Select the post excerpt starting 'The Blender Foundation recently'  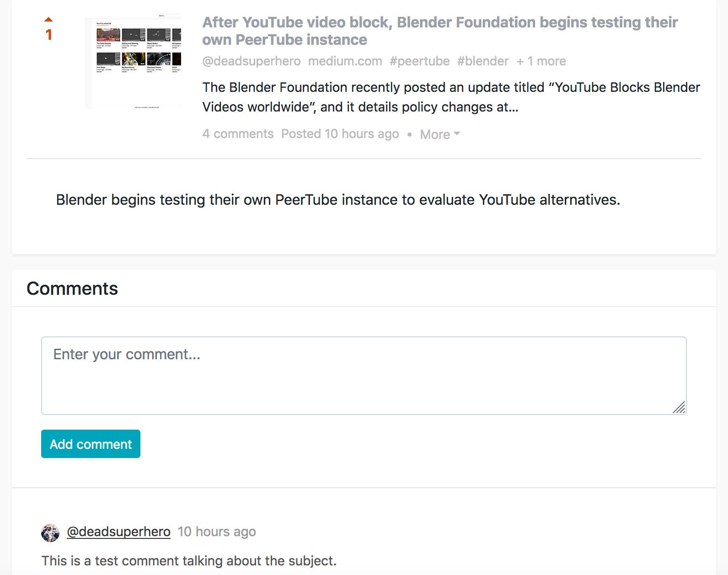(451, 97)
